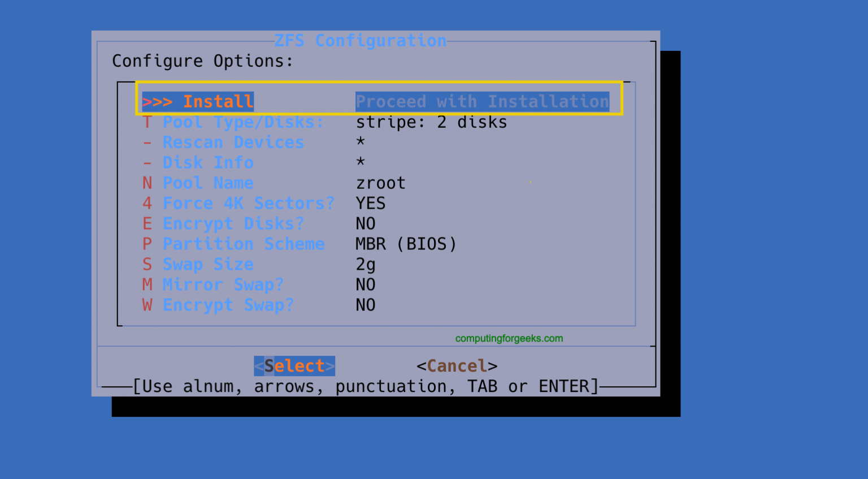Click the Proceed with Installation label
The height and width of the screenshot is (479, 868).
pyautogui.click(x=482, y=101)
